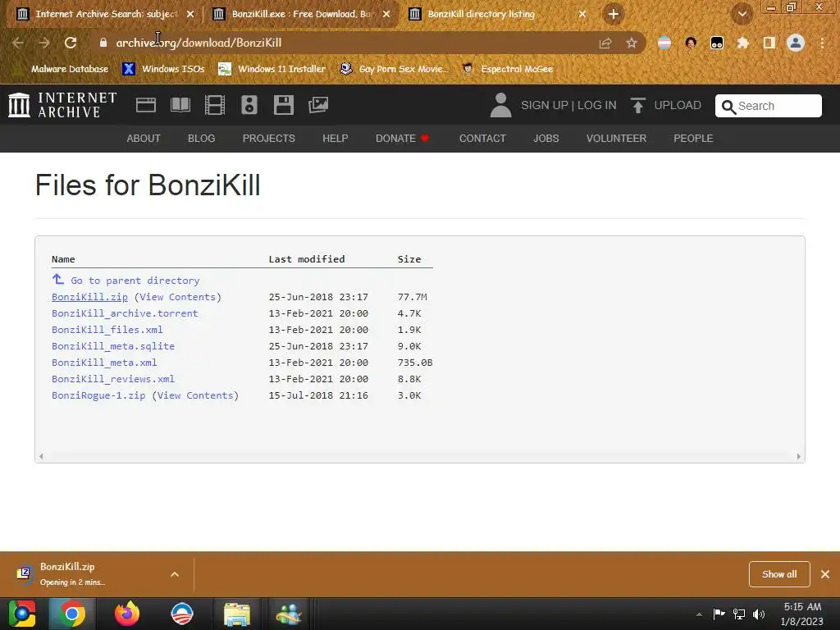Open the Malware Database bookmark
Screen dimensions: 840x630
[70, 69]
